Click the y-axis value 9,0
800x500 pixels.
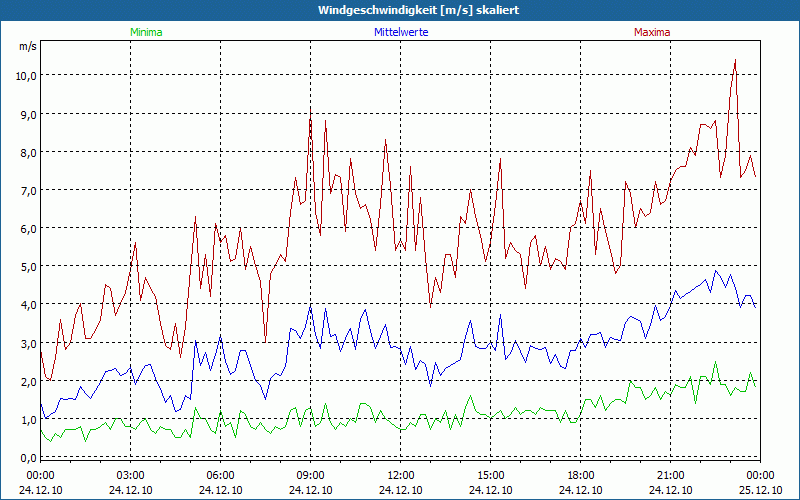tap(28, 114)
